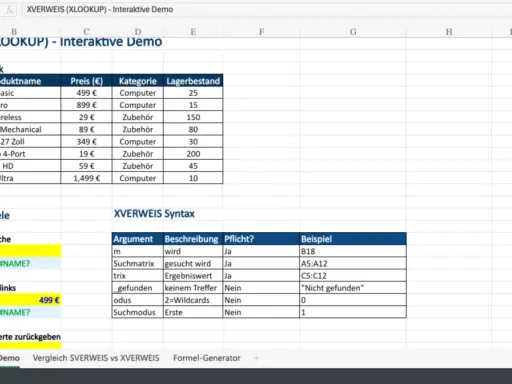This screenshot has width=512, height=384.
Task: Click the Suchmodus argument cell
Action: pos(138,312)
